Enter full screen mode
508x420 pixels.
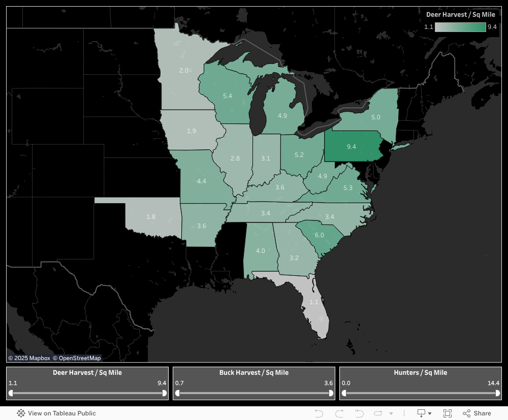pyautogui.click(x=448, y=413)
